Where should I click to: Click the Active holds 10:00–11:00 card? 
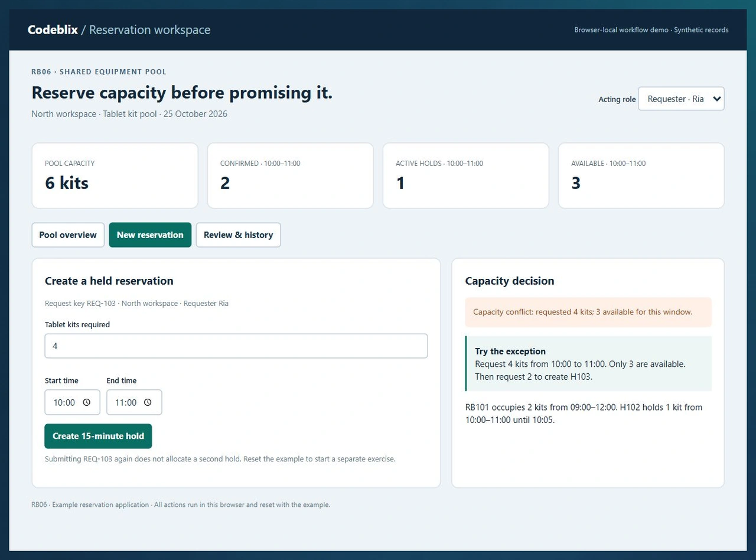tap(465, 175)
